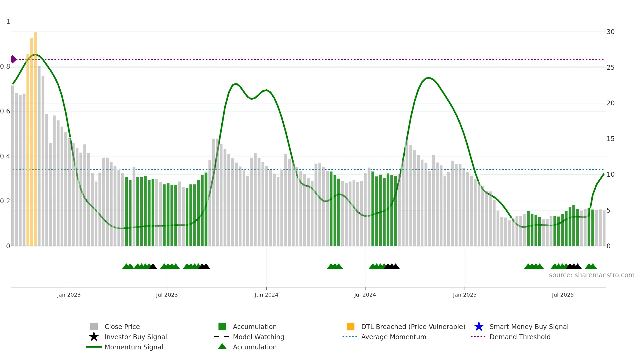The width and height of the screenshot is (644, 362).
Task: Click the DTL Breached (Price Vulnerable) label
Action: coord(413,327)
